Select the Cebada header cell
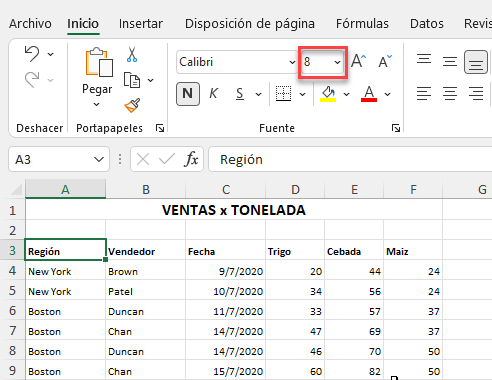492x380 pixels. 354,250
